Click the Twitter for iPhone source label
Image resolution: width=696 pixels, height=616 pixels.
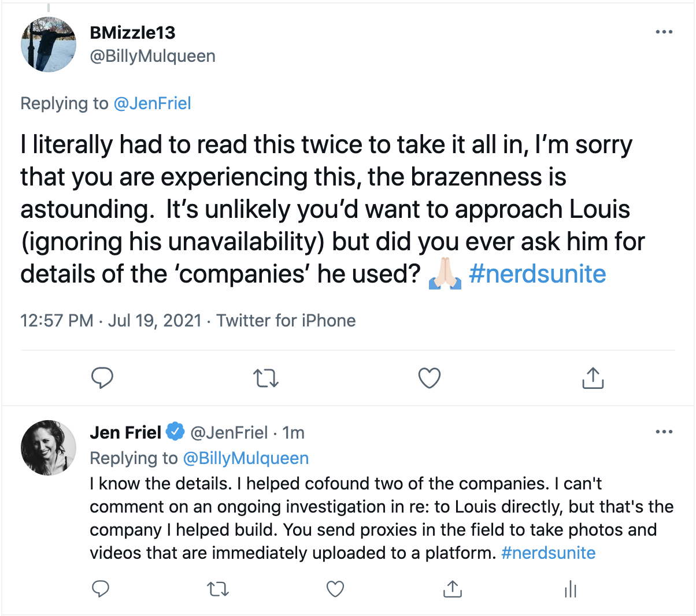coord(286,321)
